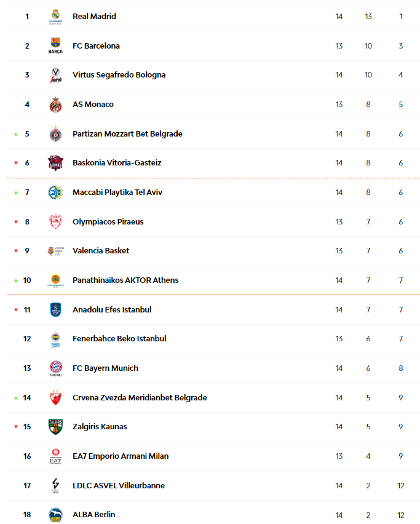Click the FC Barcelona crest icon

[x=55, y=46]
